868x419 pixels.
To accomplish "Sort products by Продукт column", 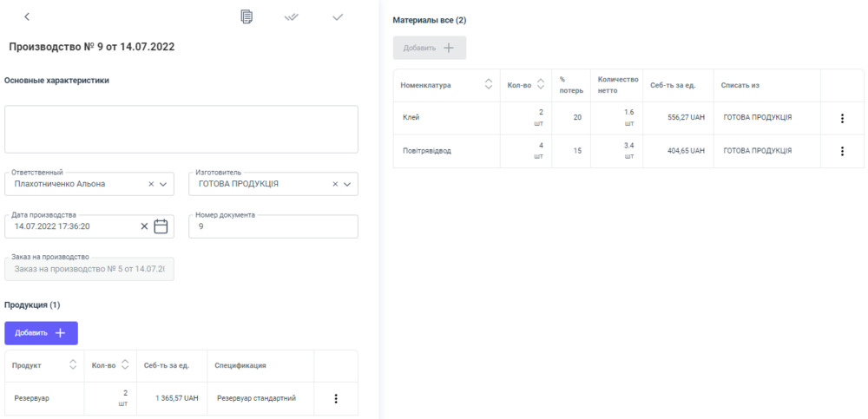I will click(x=73, y=365).
